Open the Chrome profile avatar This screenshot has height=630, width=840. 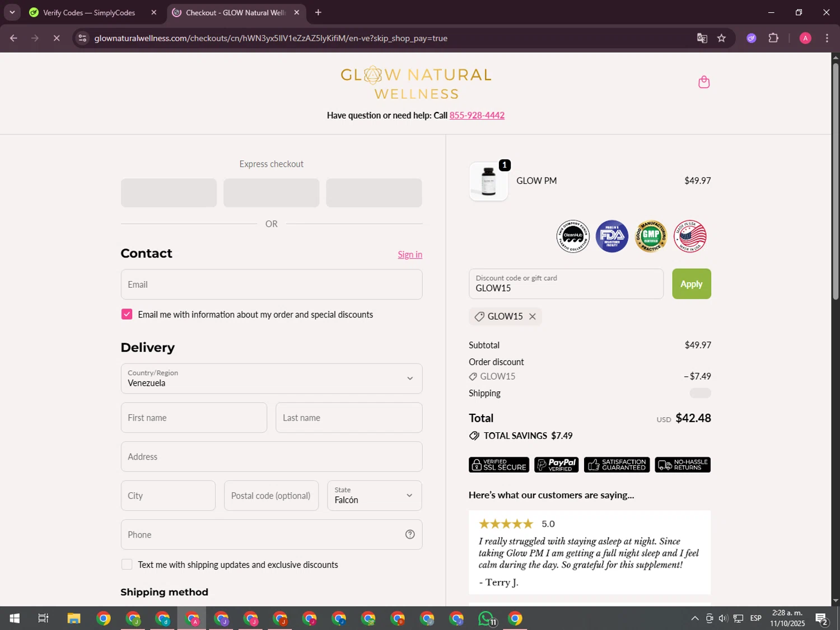[805, 38]
